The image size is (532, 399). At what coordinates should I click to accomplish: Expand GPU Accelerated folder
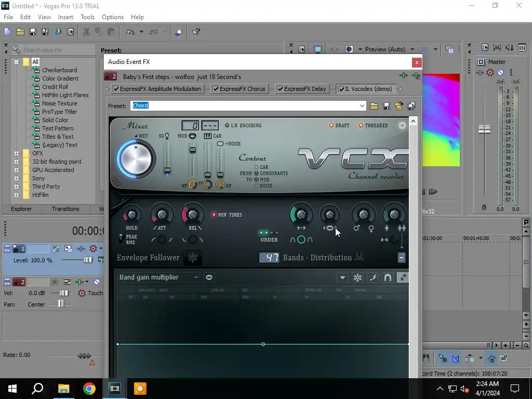pyautogui.click(x=16, y=170)
